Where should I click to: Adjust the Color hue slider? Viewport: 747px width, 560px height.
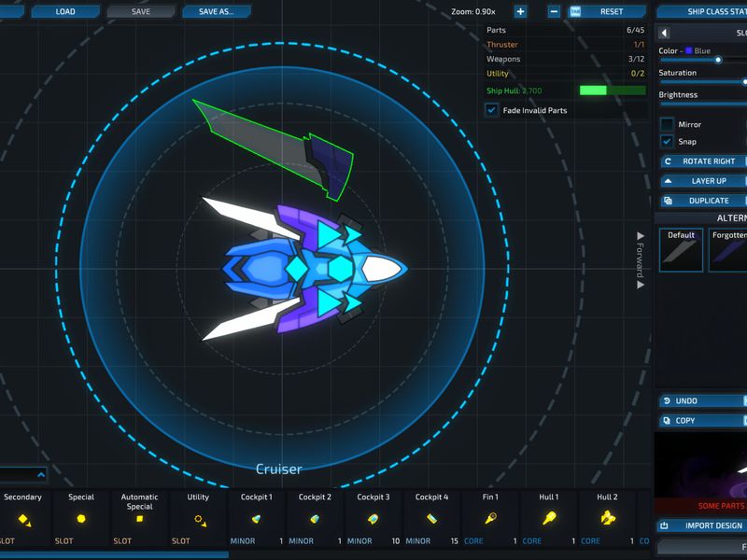tap(703, 60)
